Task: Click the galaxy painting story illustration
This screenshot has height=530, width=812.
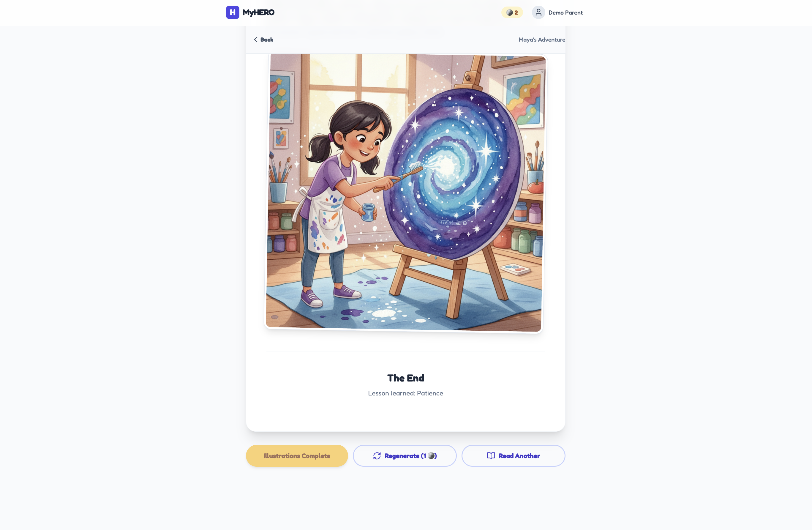Action: [405, 193]
